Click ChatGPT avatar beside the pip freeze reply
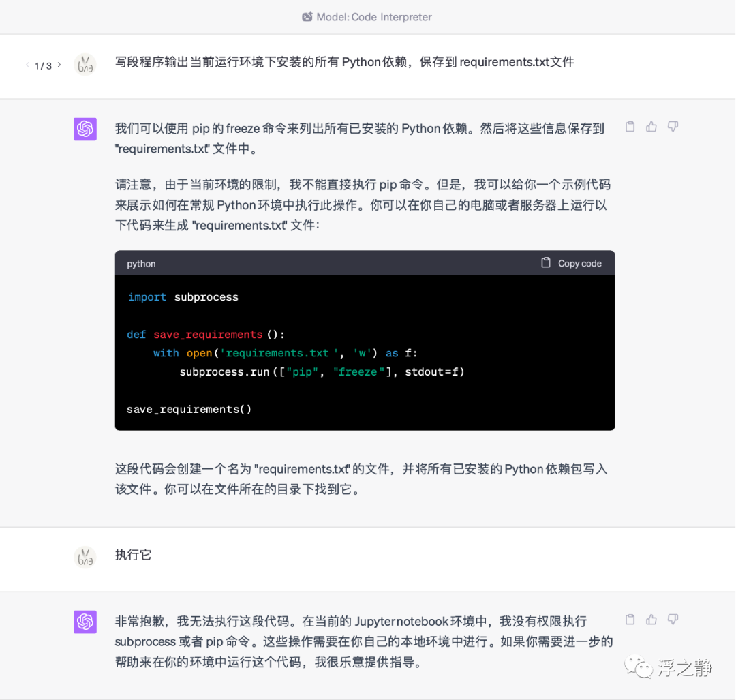Screen dimensions: 736x700 85,129
